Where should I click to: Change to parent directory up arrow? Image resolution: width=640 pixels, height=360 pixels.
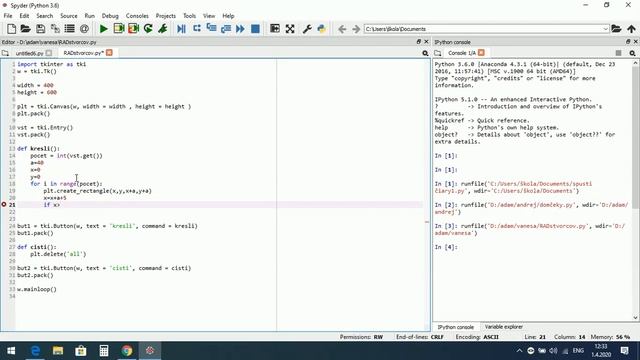point(631,29)
